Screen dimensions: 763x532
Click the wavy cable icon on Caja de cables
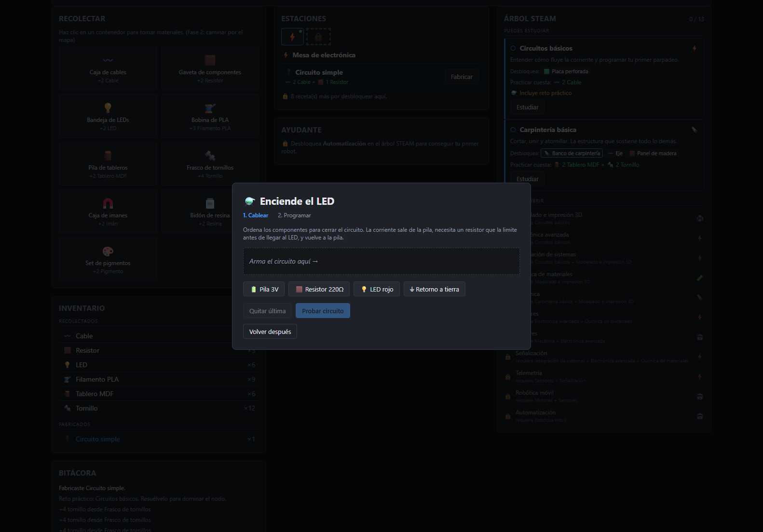[108, 60]
